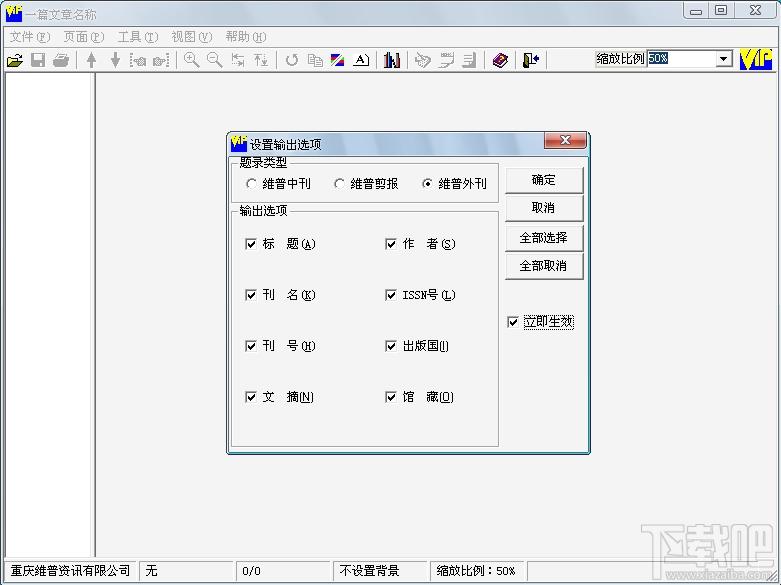The width and height of the screenshot is (781, 585).
Task: Click the copy pages icon
Action: [x=315, y=60]
